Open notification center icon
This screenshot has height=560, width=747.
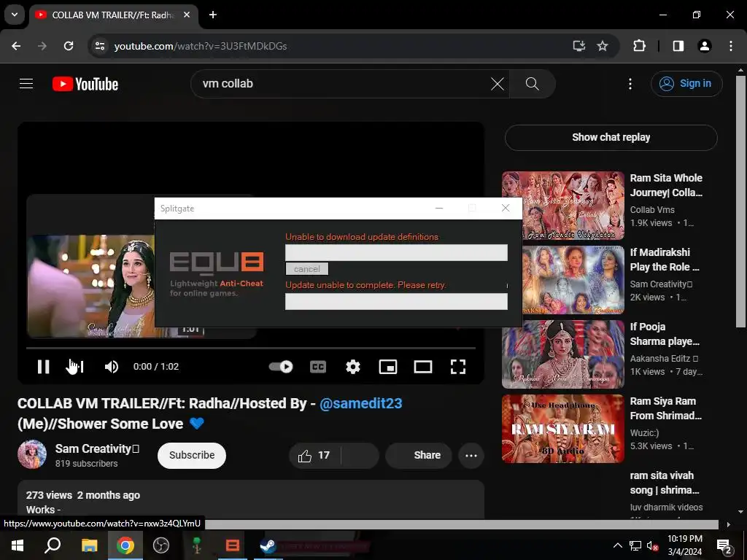click(x=724, y=545)
